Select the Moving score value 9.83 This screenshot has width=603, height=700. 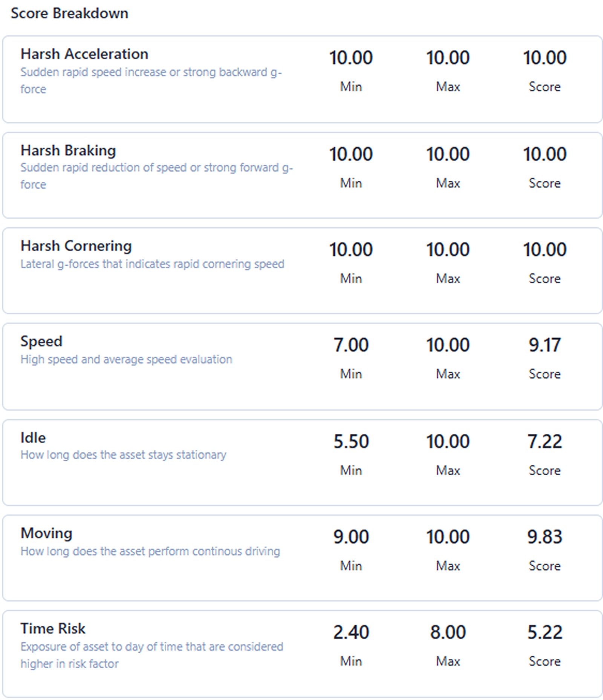click(x=545, y=537)
